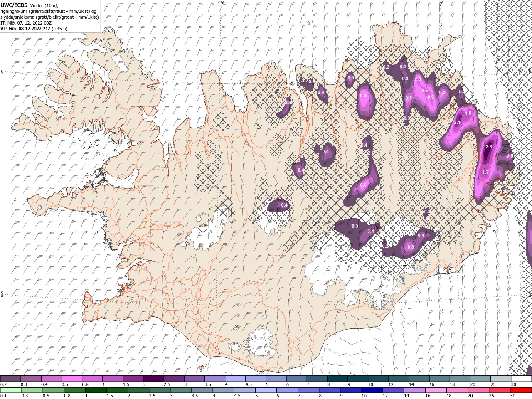Click the light pink 16 swatch in lower legend
This screenshot has height=399, width=532.
435,390
